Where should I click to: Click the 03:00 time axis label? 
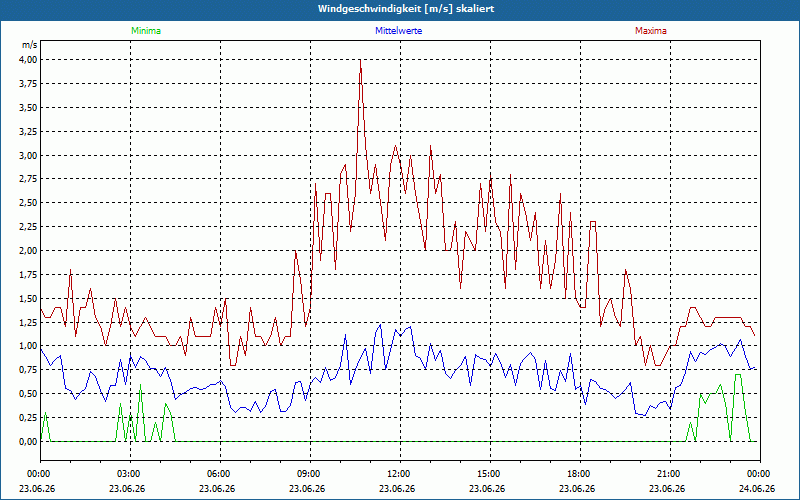(127, 474)
